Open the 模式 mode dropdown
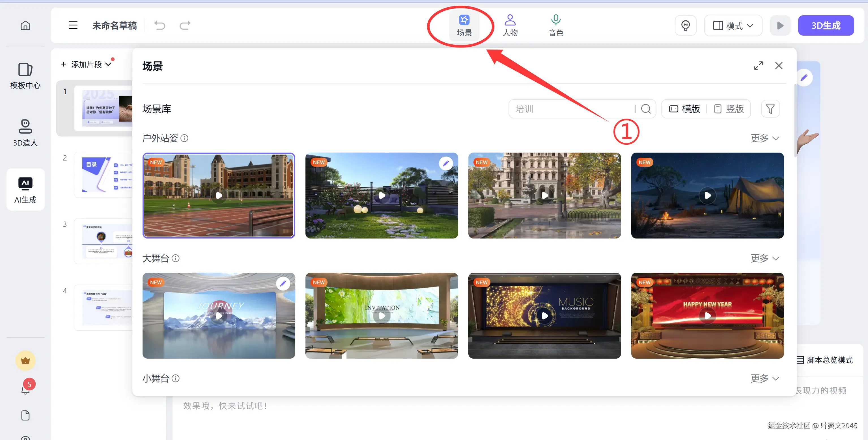This screenshot has height=440, width=868. pos(733,26)
